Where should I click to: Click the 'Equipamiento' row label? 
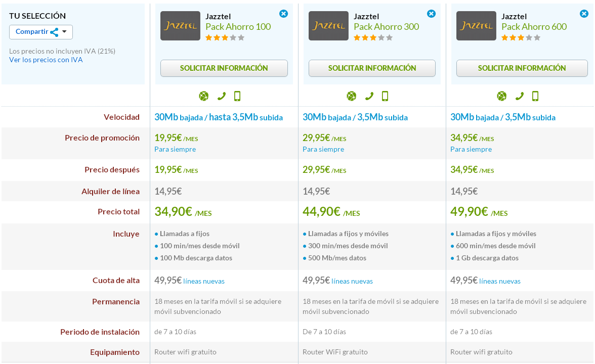(x=114, y=352)
